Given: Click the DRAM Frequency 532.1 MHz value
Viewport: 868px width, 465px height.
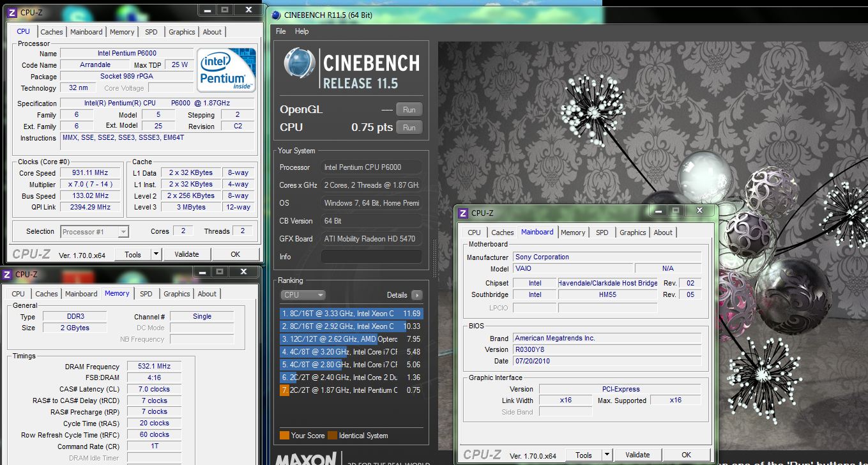Looking at the screenshot, I should tap(154, 367).
